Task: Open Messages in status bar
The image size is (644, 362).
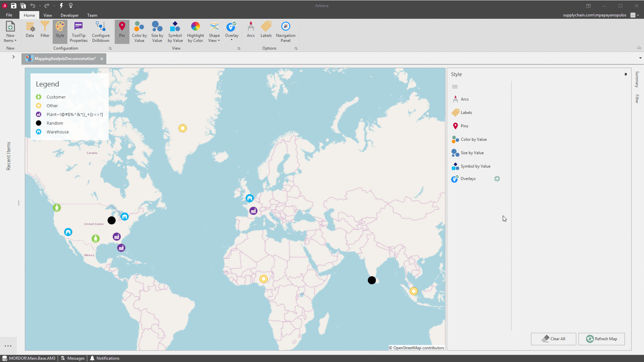Action: tap(73, 358)
